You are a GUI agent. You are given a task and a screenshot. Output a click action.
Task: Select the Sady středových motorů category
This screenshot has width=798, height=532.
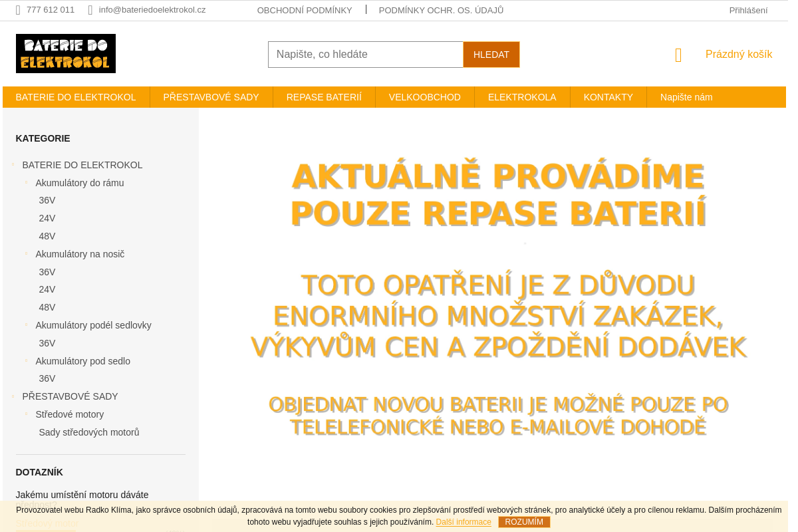click(89, 432)
